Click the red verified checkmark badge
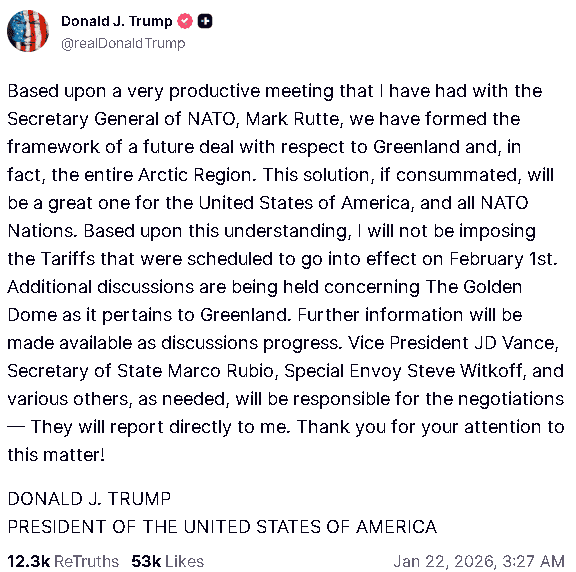The height and width of the screenshot is (572, 576). pos(185,21)
